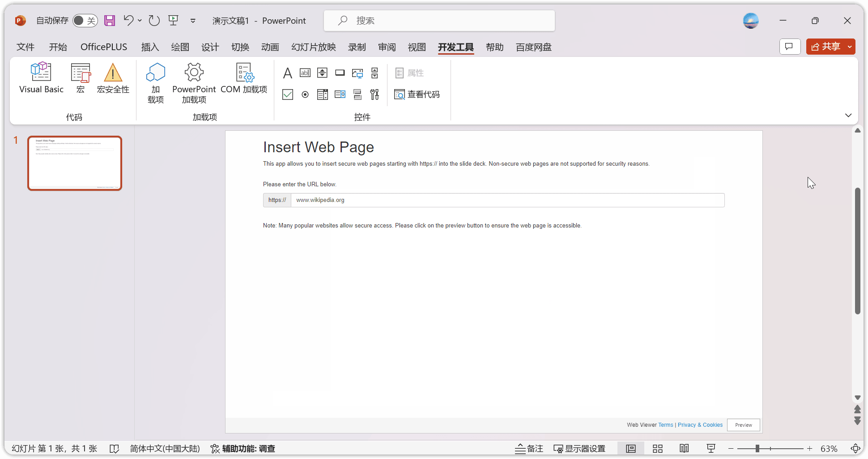The width and height of the screenshot is (868, 459).
Task: Collapse the ribbon using the chevron
Action: (848, 116)
